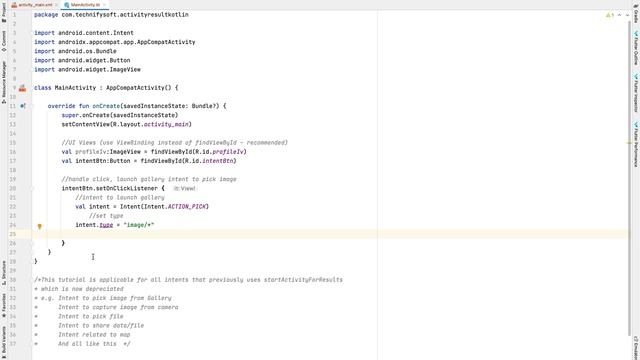This screenshot has height=360, width=640.
Task: Click the '//intent to launch gallery' comment
Action: [x=120, y=198]
